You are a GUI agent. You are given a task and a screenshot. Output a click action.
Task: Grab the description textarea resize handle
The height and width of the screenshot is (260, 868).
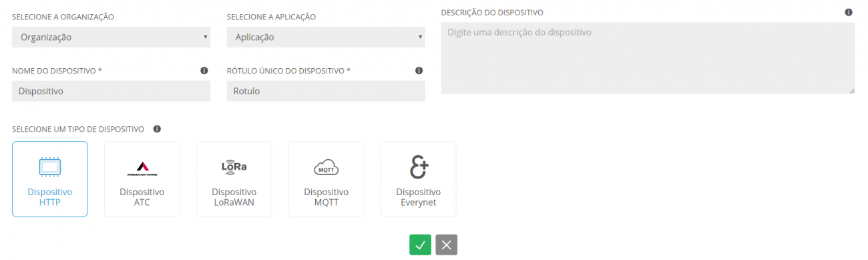point(851,90)
